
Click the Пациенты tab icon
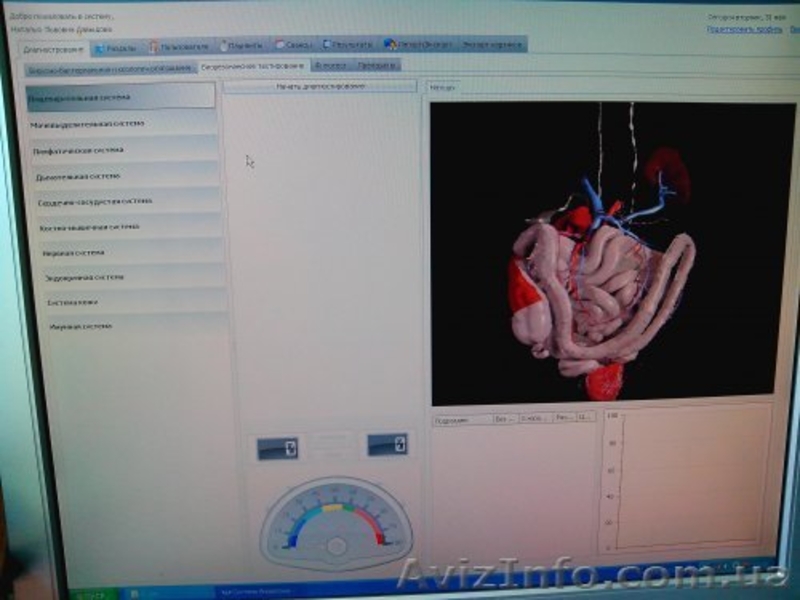[x=224, y=45]
